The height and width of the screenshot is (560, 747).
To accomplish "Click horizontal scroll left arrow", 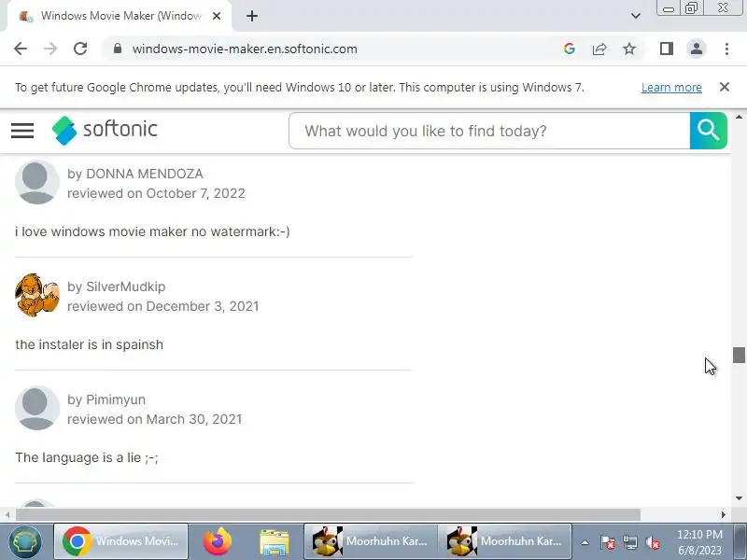I will (x=7, y=515).
